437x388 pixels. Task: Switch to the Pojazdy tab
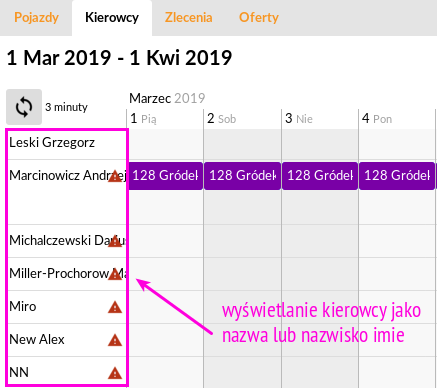(x=36, y=17)
